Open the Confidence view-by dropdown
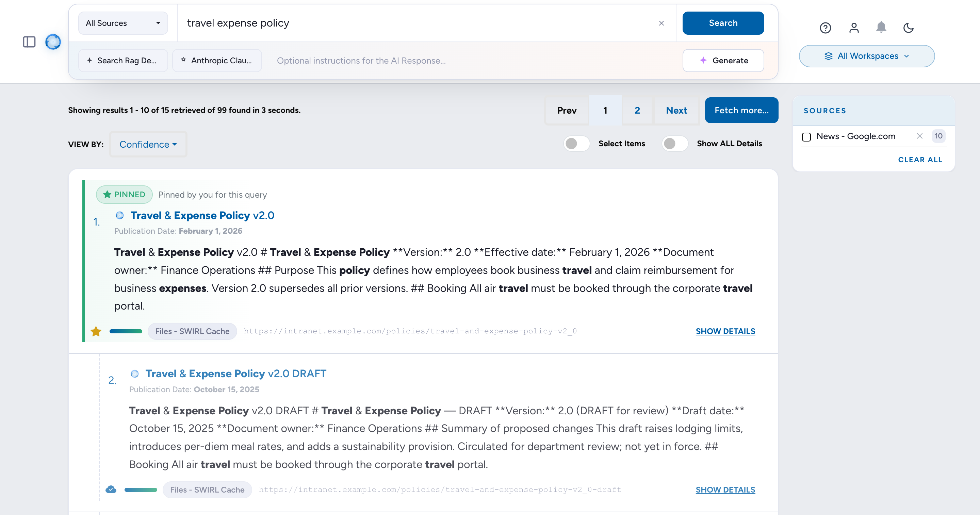 148,144
